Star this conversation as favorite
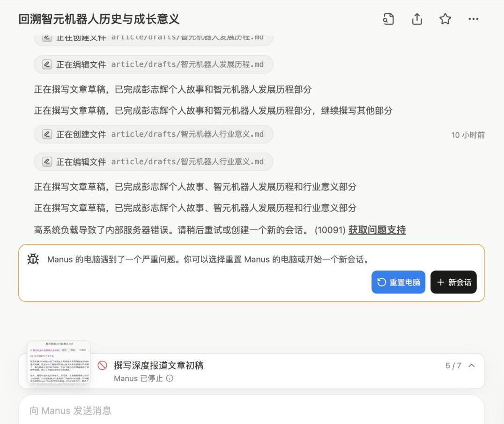 [x=445, y=19]
